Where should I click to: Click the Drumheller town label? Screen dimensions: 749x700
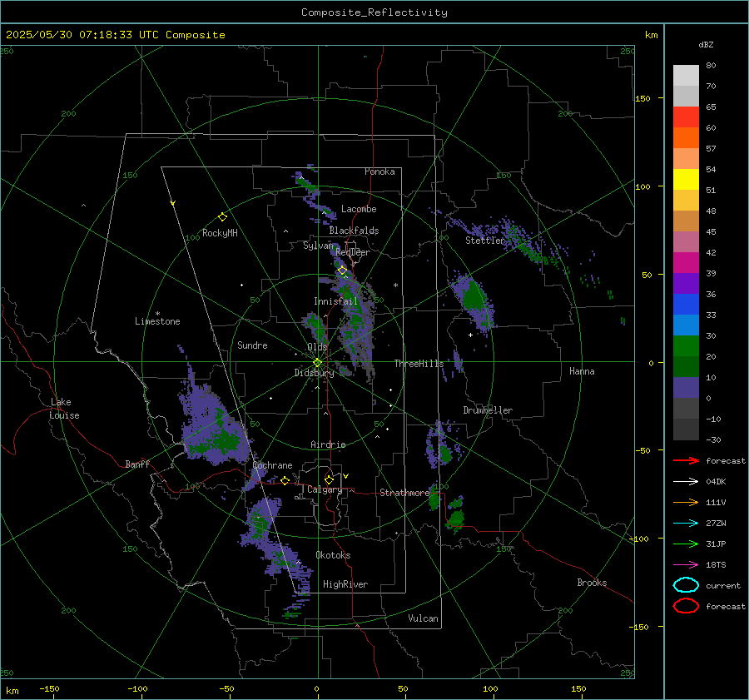coord(488,410)
